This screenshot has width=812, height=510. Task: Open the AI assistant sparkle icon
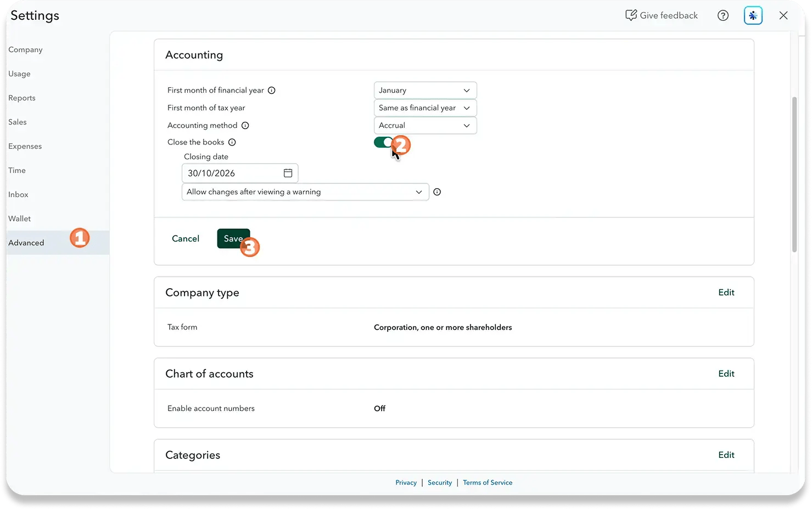coord(753,15)
